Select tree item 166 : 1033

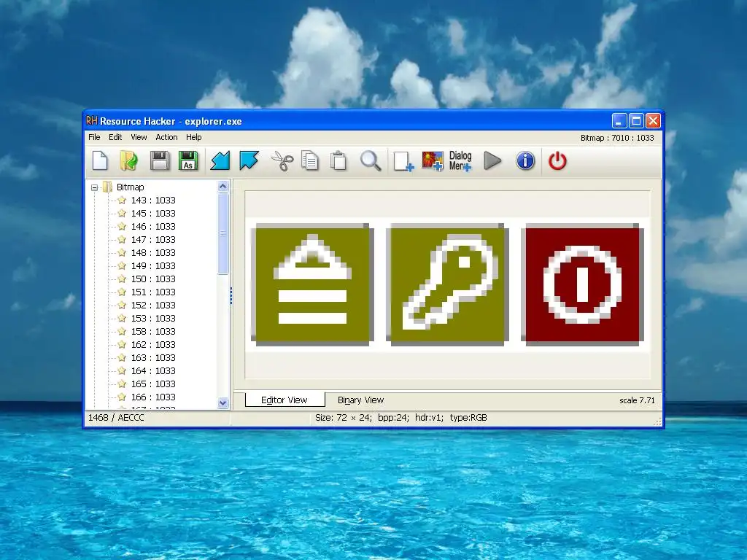coord(153,397)
